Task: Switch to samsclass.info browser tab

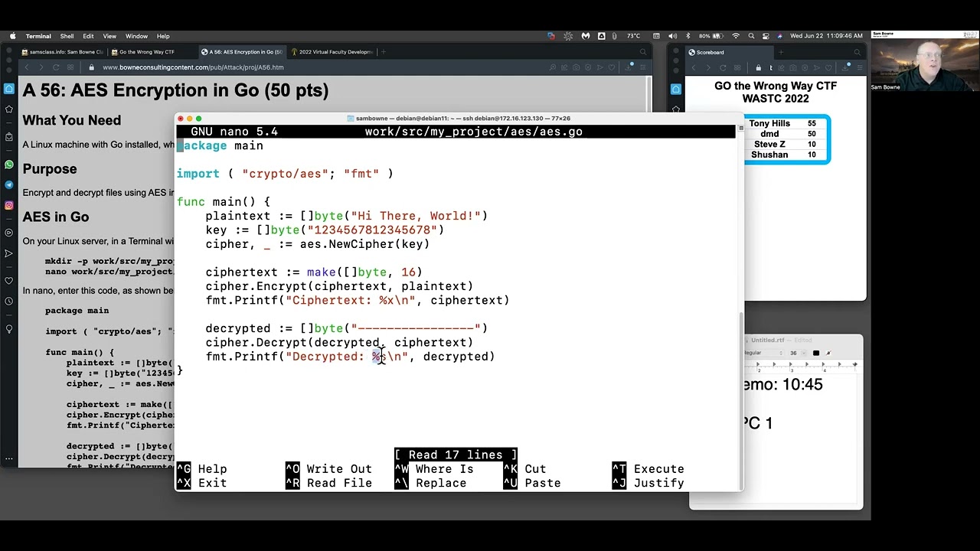Action: click(x=64, y=52)
